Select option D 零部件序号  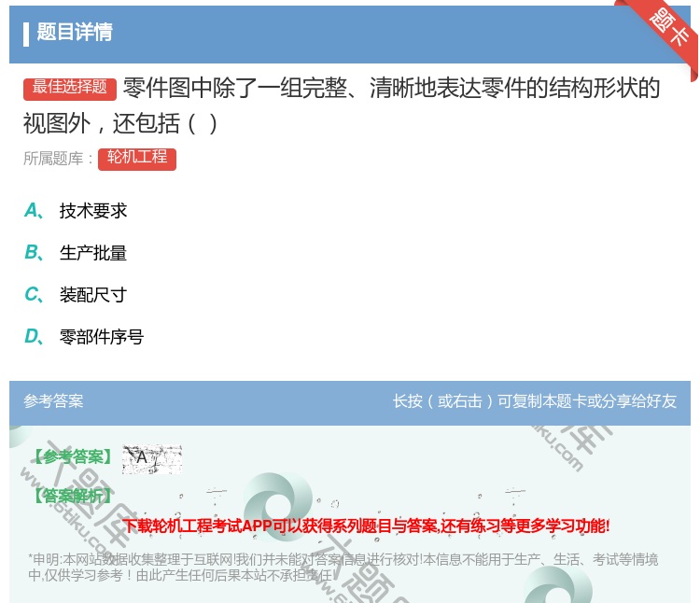click(84, 337)
